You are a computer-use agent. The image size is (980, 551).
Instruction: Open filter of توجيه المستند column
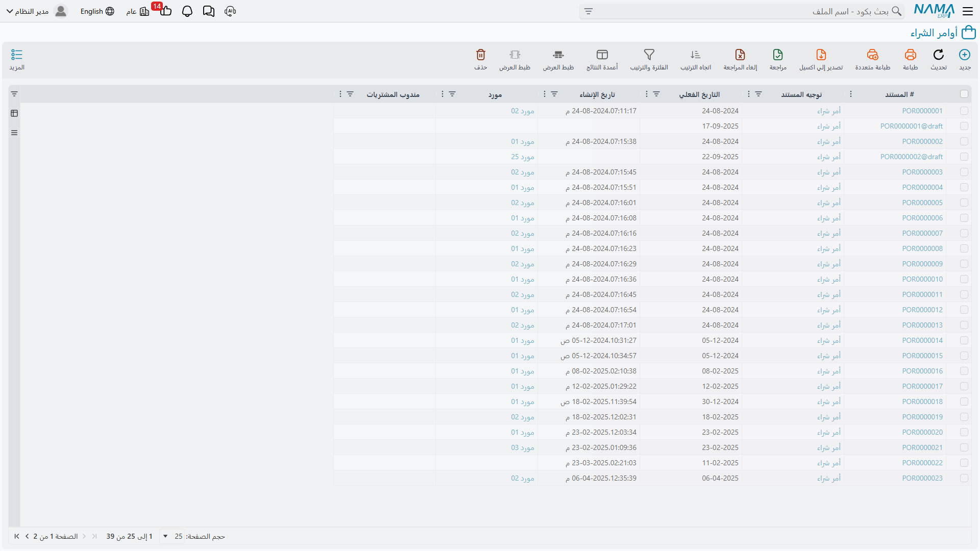point(758,94)
